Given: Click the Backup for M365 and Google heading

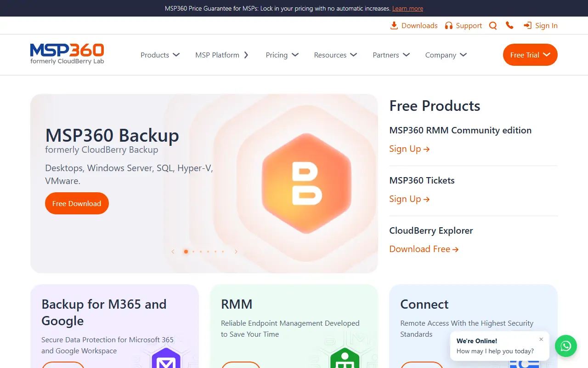Looking at the screenshot, I should [104, 312].
